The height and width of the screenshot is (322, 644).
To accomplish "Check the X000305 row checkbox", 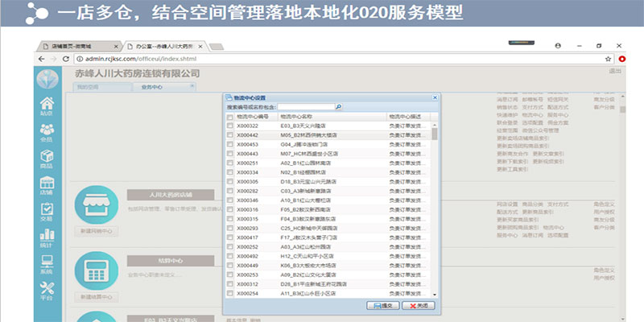I will [230, 182].
